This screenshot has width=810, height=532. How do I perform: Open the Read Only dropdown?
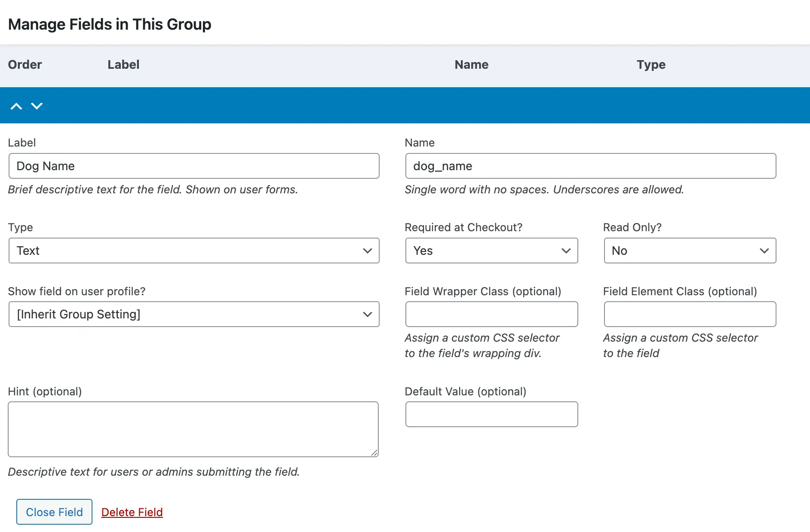tap(690, 251)
